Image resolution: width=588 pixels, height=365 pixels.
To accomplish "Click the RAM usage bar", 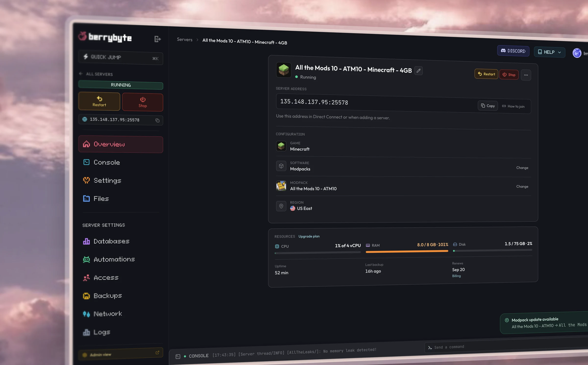I will (x=407, y=251).
